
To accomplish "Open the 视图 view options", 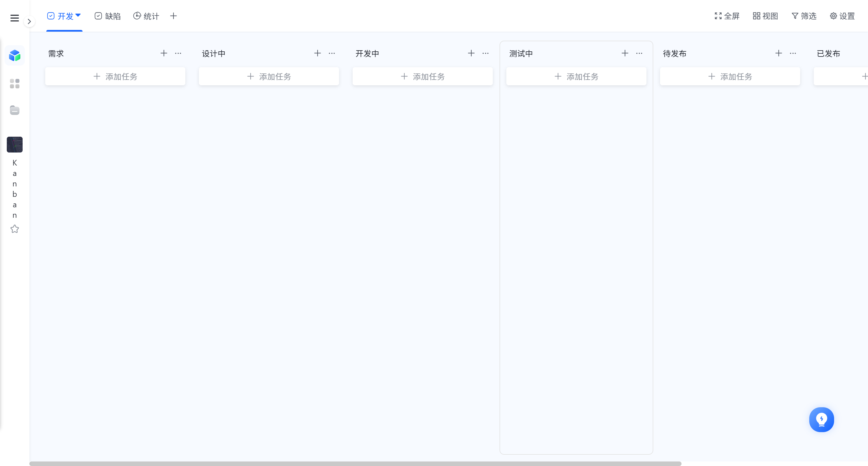I will (765, 16).
